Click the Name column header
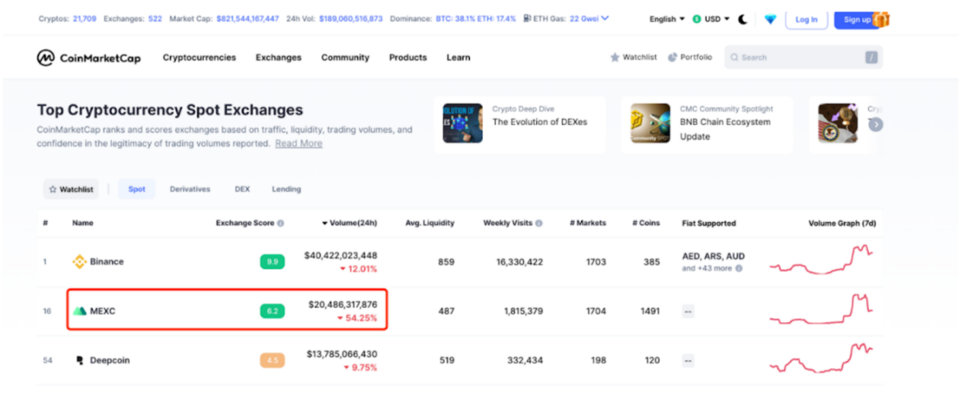Image resolution: width=980 pixels, height=401 pixels. point(82,223)
